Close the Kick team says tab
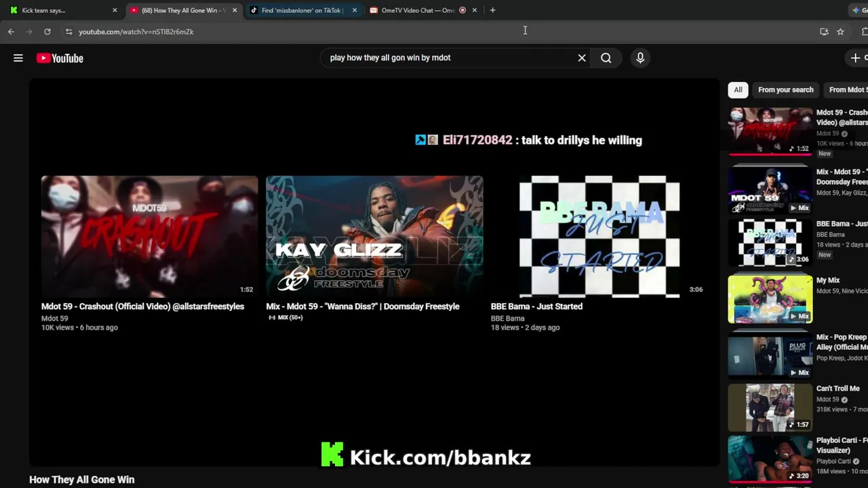The width and height of the screenshot is (868, 488). point(115,10)
